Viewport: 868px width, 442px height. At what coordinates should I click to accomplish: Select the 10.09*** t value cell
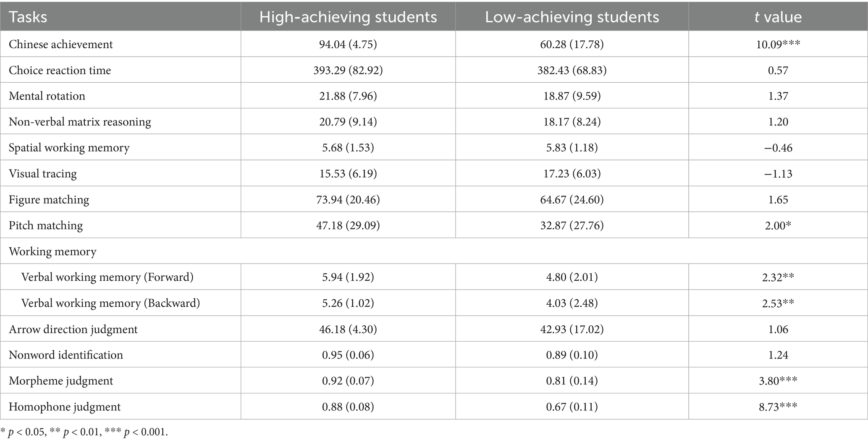coord(778,44)
